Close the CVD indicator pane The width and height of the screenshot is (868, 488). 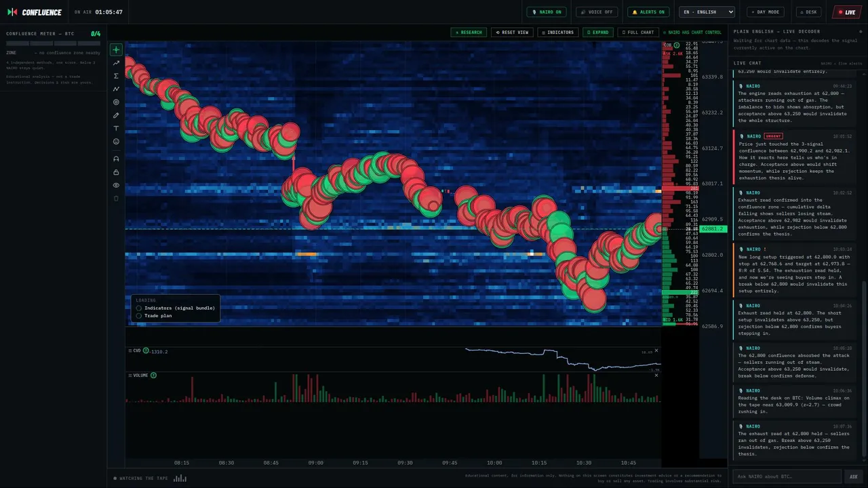coord(656,350)
